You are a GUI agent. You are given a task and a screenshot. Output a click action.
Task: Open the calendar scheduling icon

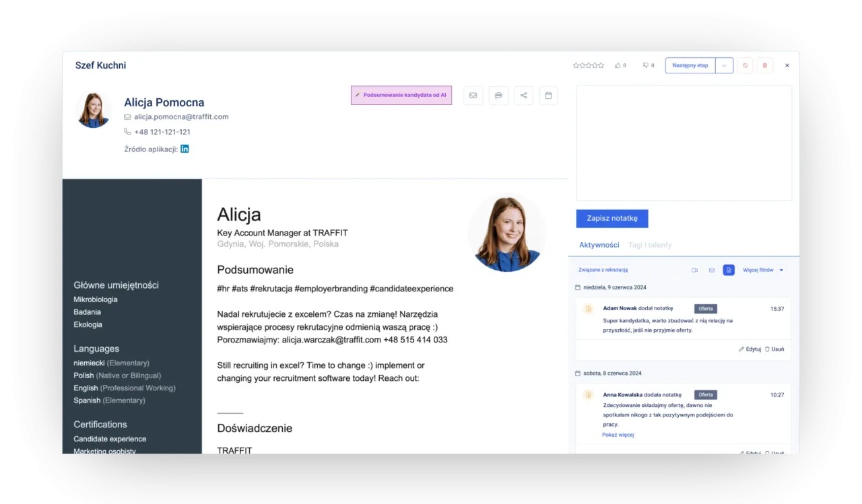tap(548, 95)
